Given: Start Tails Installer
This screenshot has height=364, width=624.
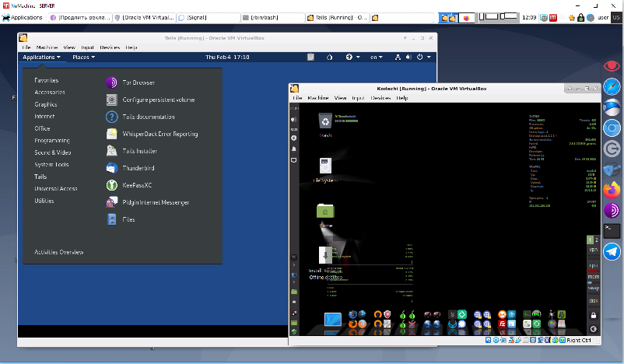Looking at the screenshot, I should (x=131, y=151).
